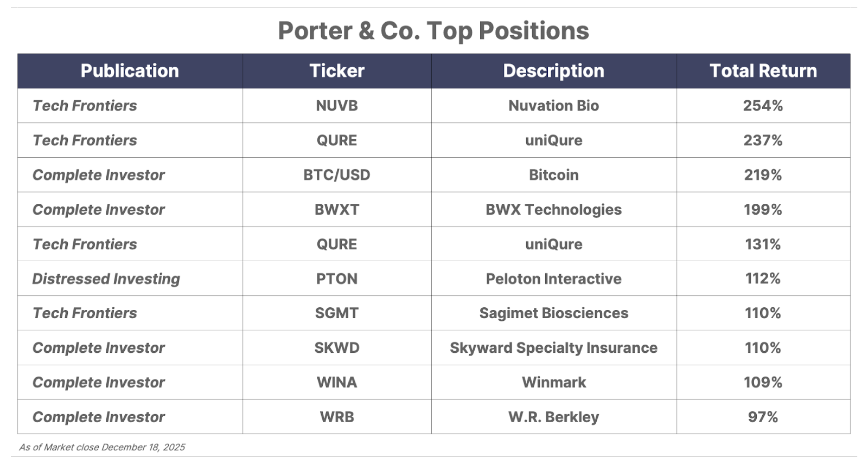Select the 254% total return value
This screenshot has width=868, height=465.
point(763,106)
